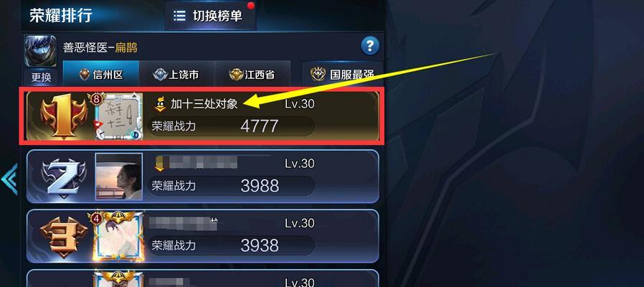Open the 切换榜单 leaderboard switcher

211,16
